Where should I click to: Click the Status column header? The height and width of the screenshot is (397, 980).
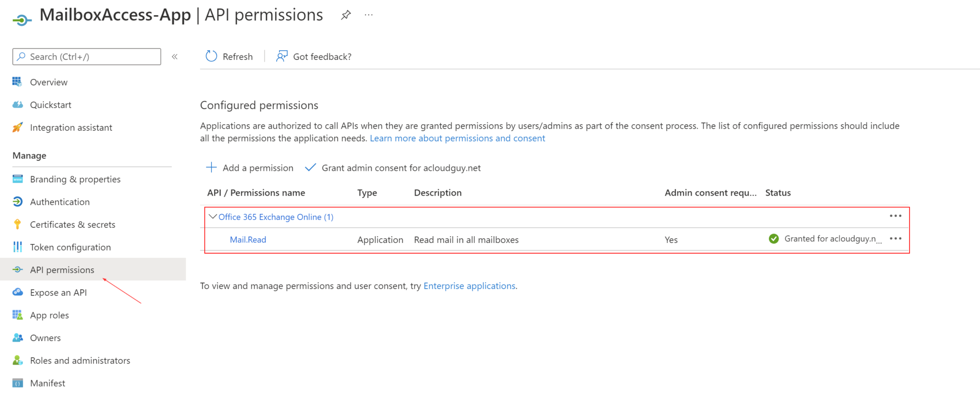(778, 192)
